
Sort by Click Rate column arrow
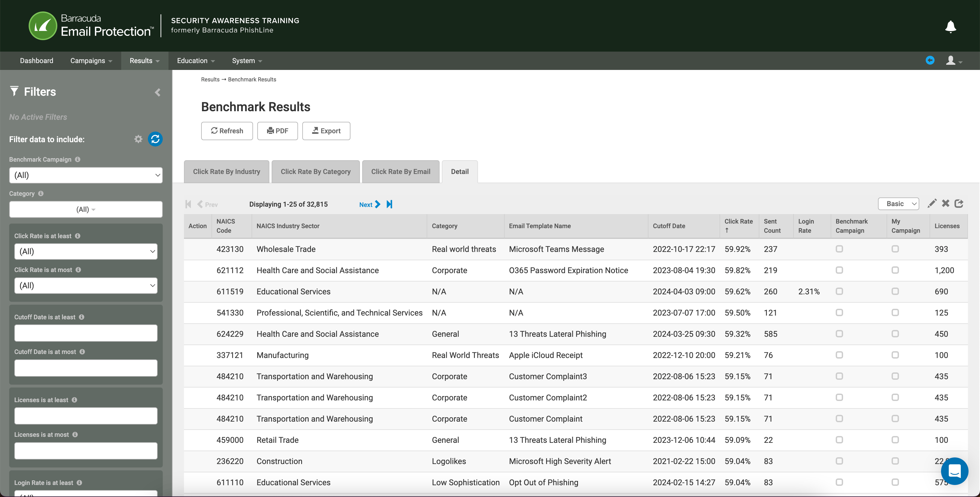727,230
